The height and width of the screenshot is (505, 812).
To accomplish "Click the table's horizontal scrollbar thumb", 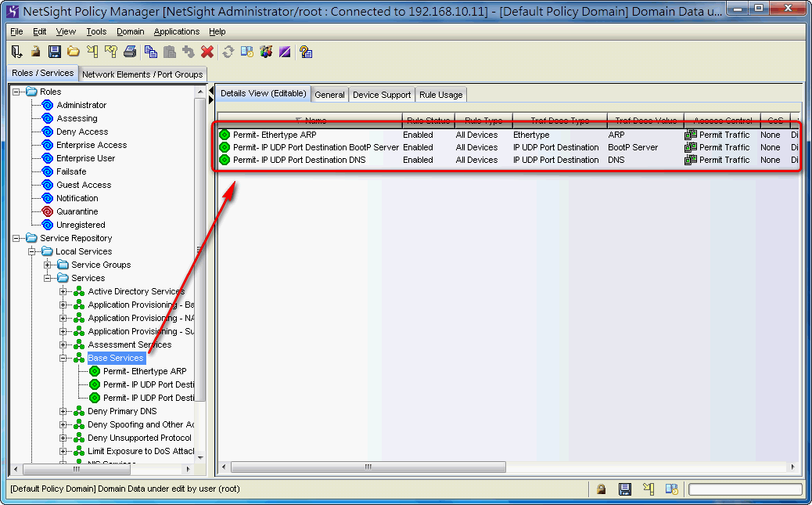I will point(368,467).
